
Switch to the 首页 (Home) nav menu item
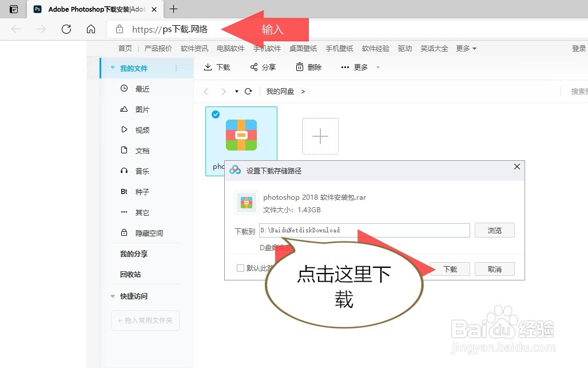coord(125,48)
